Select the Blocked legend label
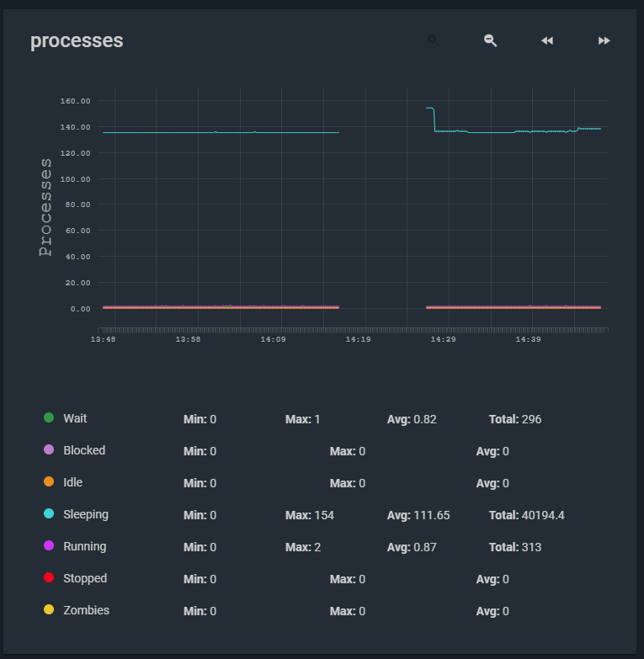The image size is (644, 659). point(84,450)
